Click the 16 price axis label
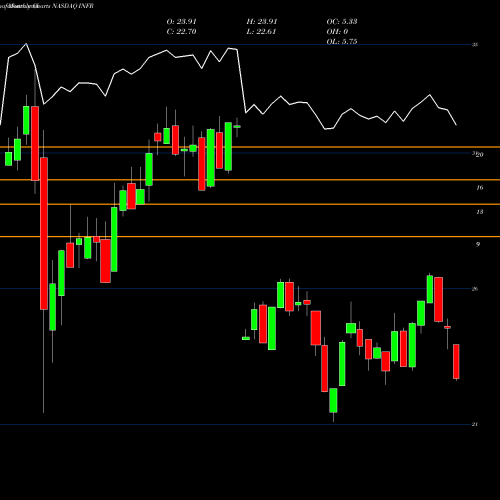500x500 pixels. [x=479, y=188]
